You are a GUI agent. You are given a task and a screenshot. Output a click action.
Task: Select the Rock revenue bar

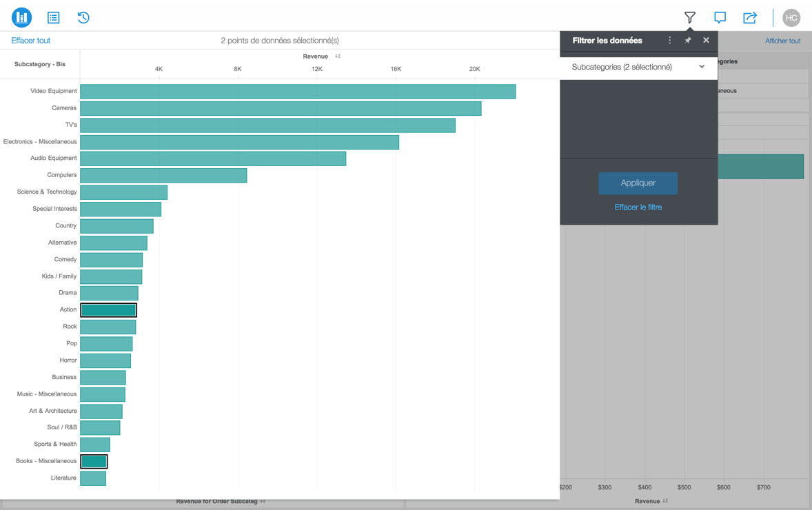pos(108,327)
